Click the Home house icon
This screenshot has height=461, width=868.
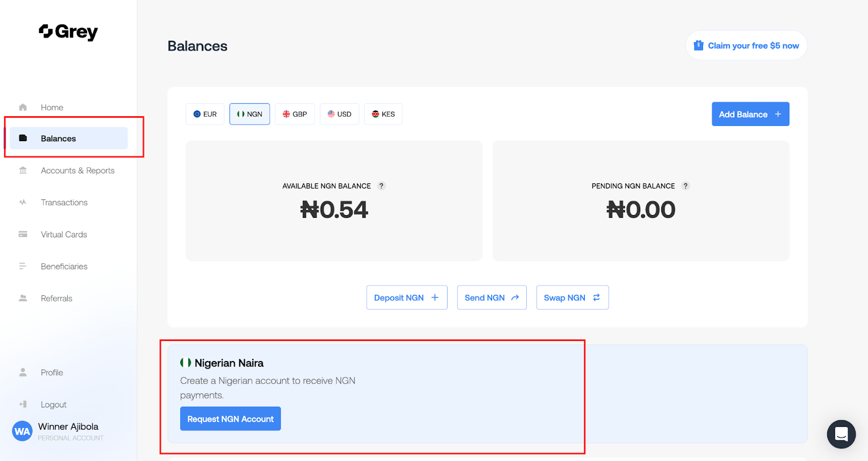click(x=23, y=107)
